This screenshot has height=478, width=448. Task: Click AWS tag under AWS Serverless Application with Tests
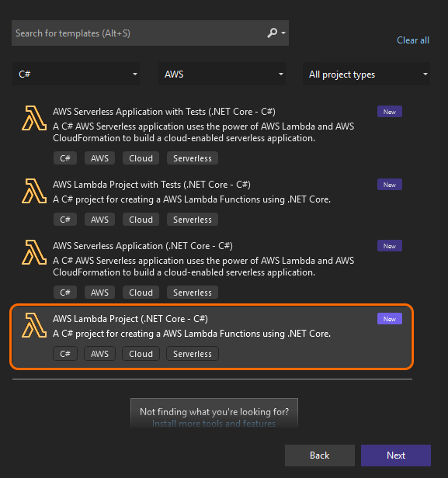coord(99,158)
